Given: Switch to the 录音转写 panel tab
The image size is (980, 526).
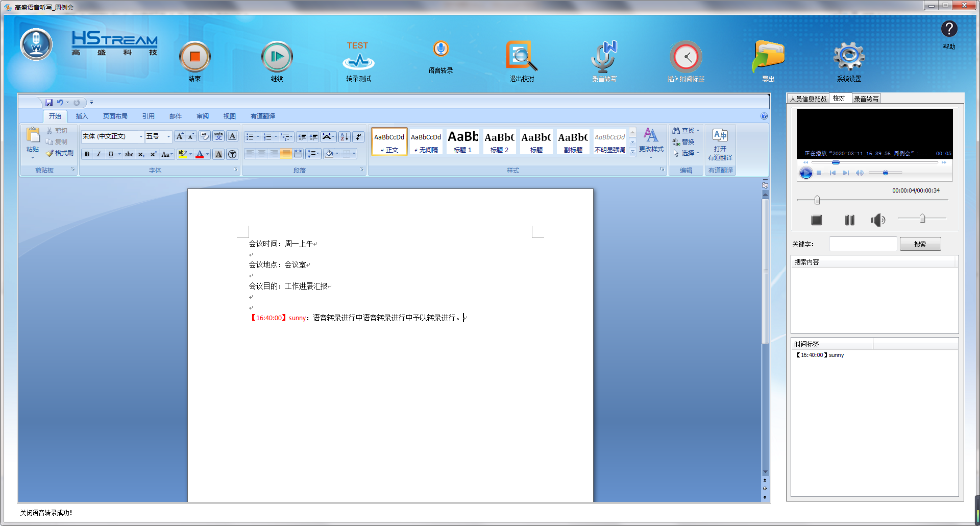Looking at the screenshot, I should (866, 99).
